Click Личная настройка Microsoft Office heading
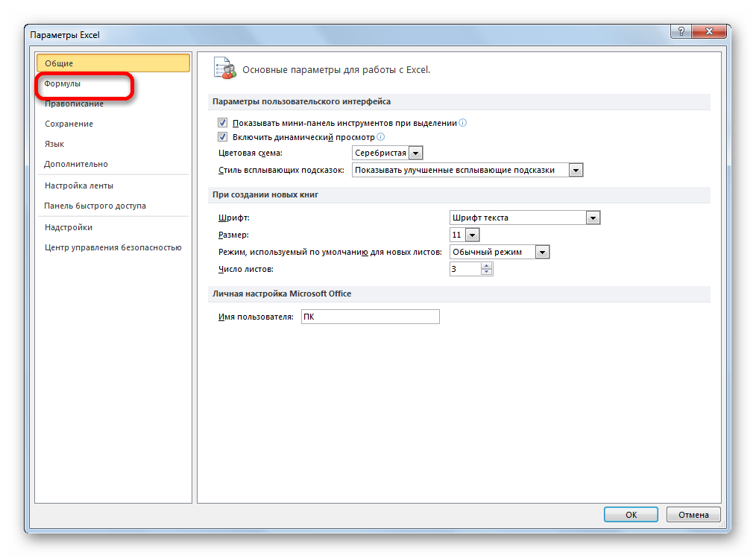Screen dimensions: 756x558 (282, 294)
